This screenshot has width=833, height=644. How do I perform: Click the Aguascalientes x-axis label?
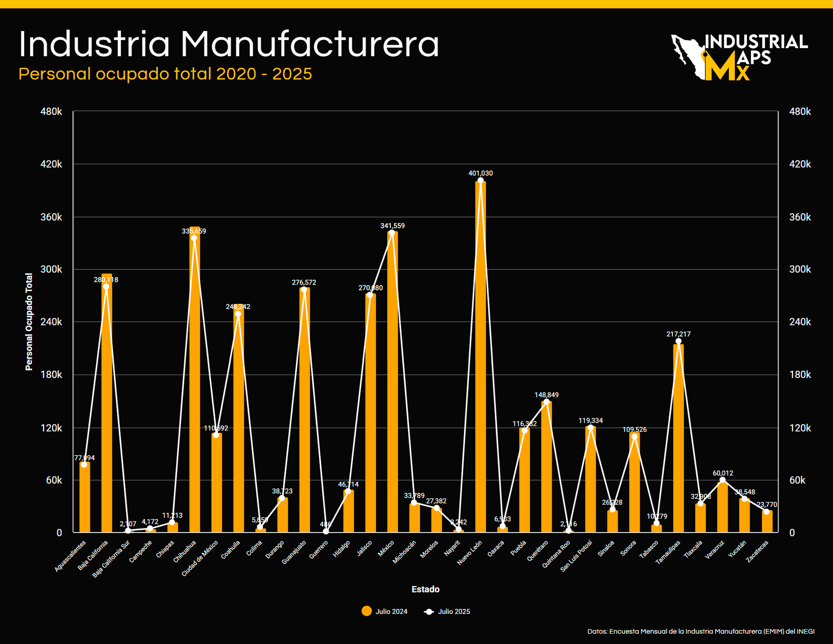pos(71,555)
